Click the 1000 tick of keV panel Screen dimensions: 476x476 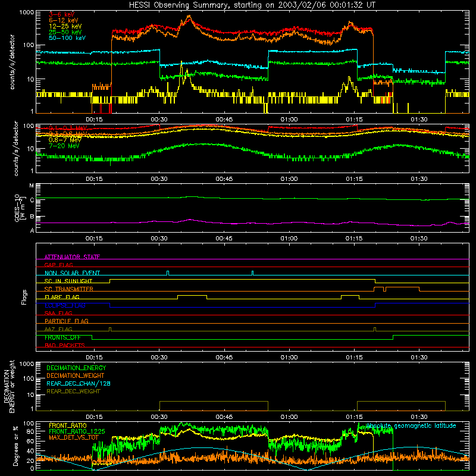[x=27, y=12]
